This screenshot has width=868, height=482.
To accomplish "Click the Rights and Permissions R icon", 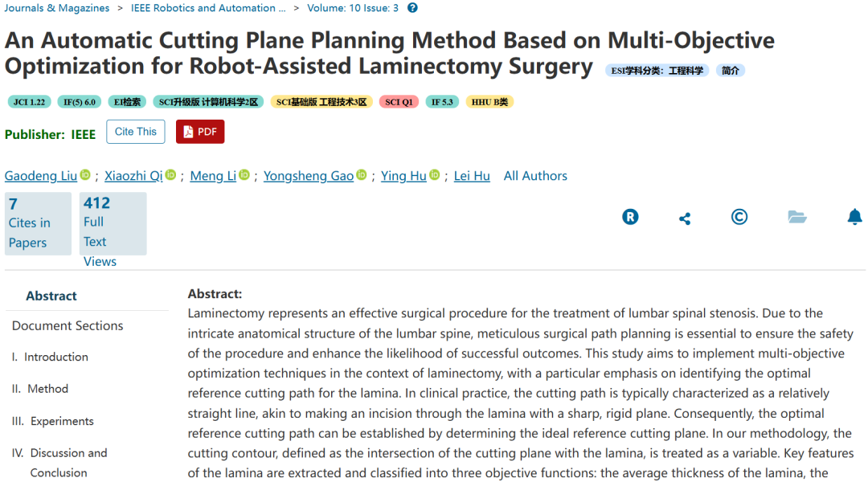I will [x=630, y=217].
